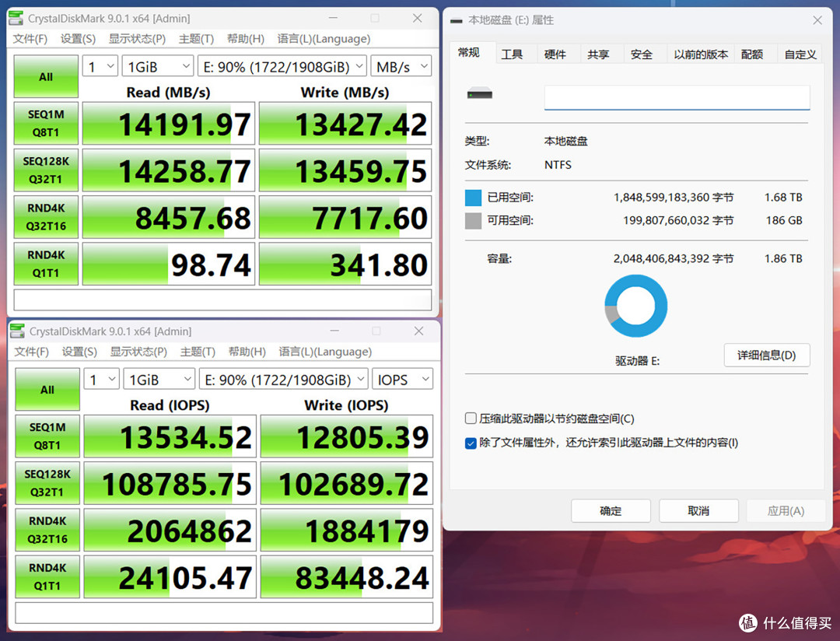Open 语言(L)(Language) menu in top CrystalDiskMark window
This screenshot has height=641, width=840.
pos(324,39)
